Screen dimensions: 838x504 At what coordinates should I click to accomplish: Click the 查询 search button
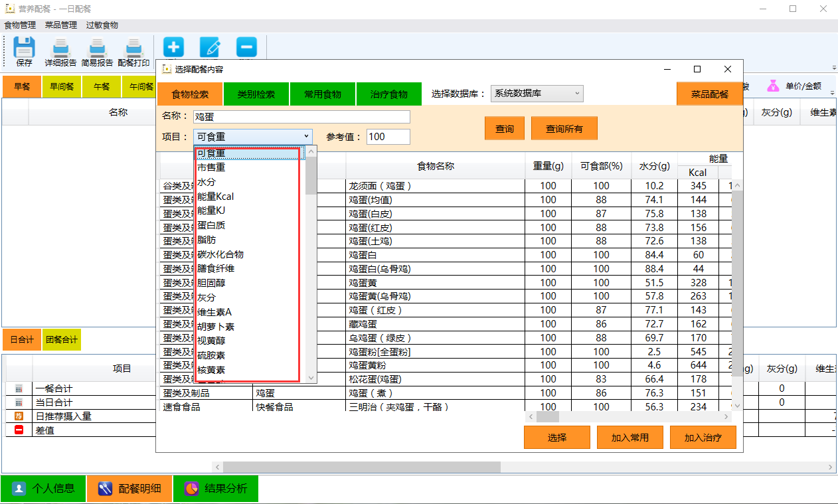point(505,129)
